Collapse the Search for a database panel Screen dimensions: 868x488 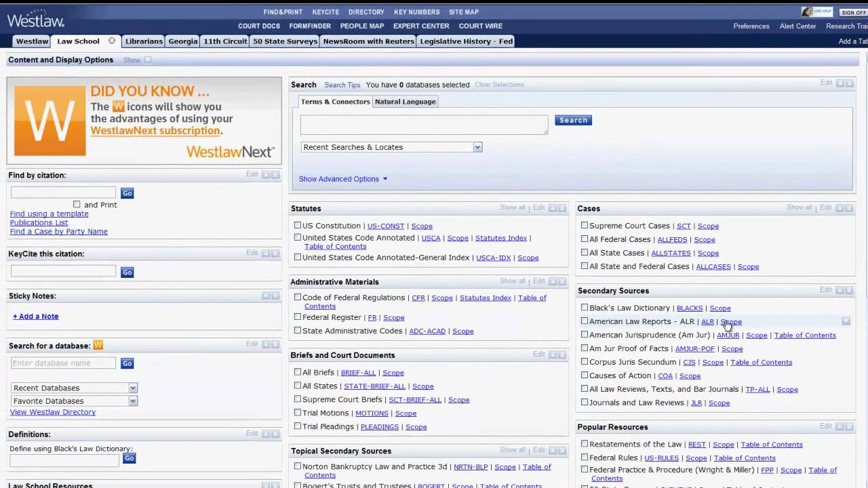[x=266, y=344]
